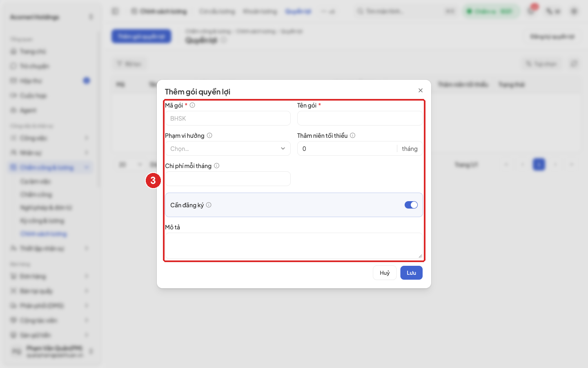This screenshot has width=588, height=368.
Task: Click info icon beside Cần đăng ký
Action: [209, 205]
